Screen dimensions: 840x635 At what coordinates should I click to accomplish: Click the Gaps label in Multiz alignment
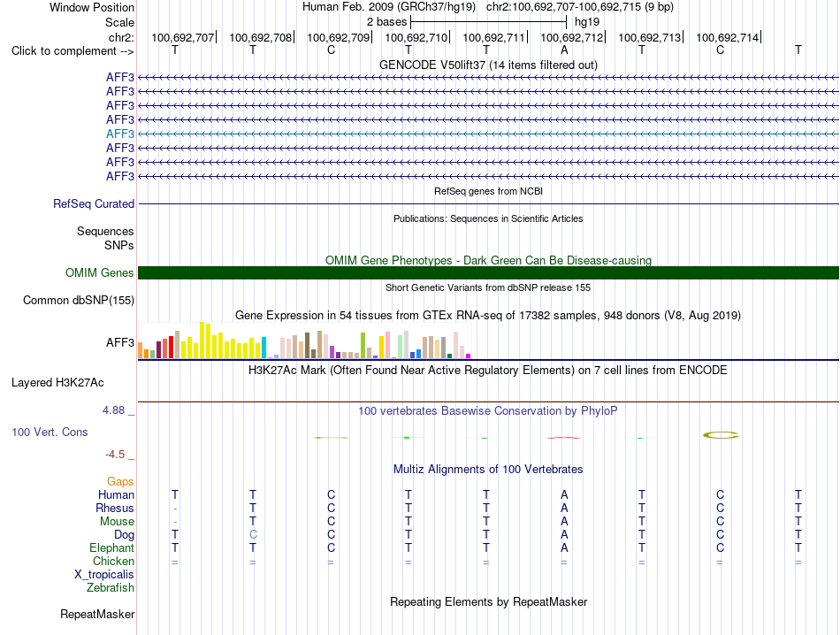[120, 482]
